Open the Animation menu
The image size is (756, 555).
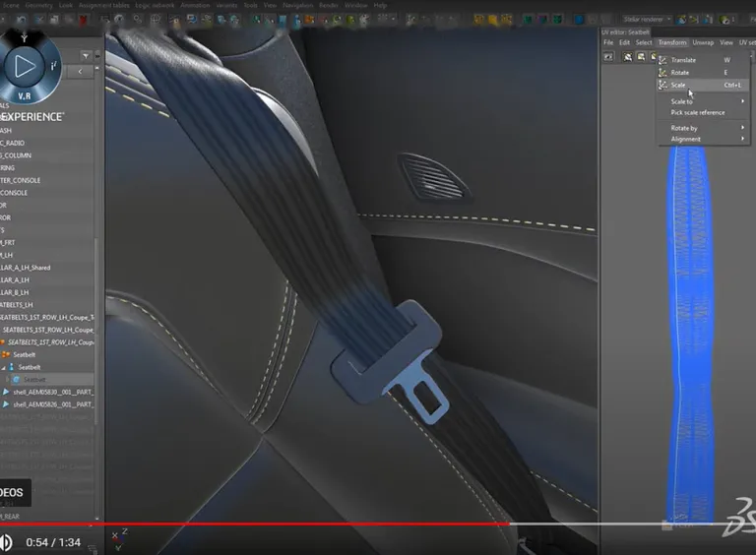point(195,5)
